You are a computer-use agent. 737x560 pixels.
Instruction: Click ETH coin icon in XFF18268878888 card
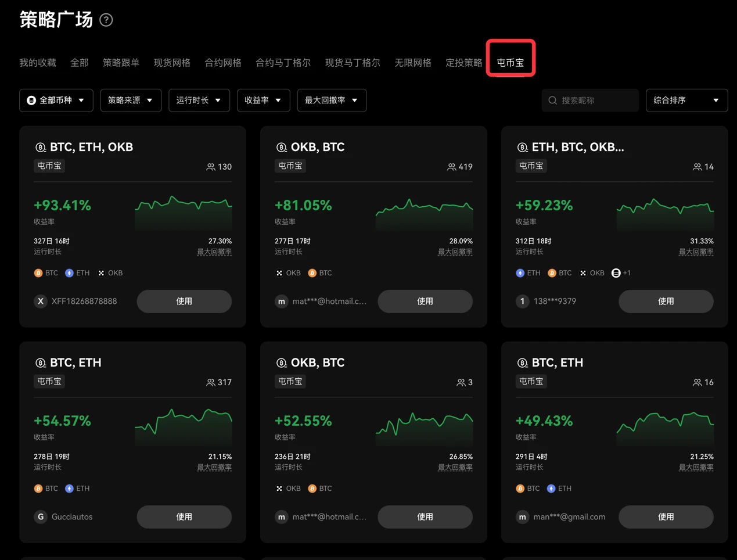(x=69, y=273)
